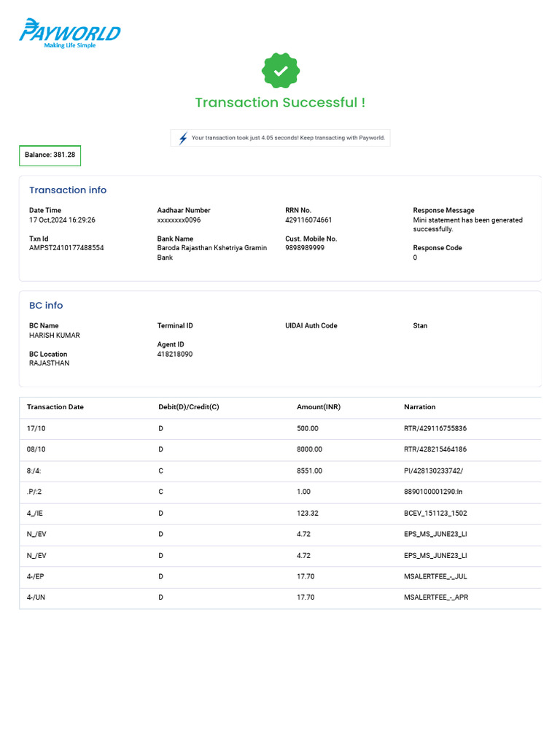The width and height of the screenshot is (560, 747).
Task: Click the Transaction Successful heading
Action: [280, 102]
